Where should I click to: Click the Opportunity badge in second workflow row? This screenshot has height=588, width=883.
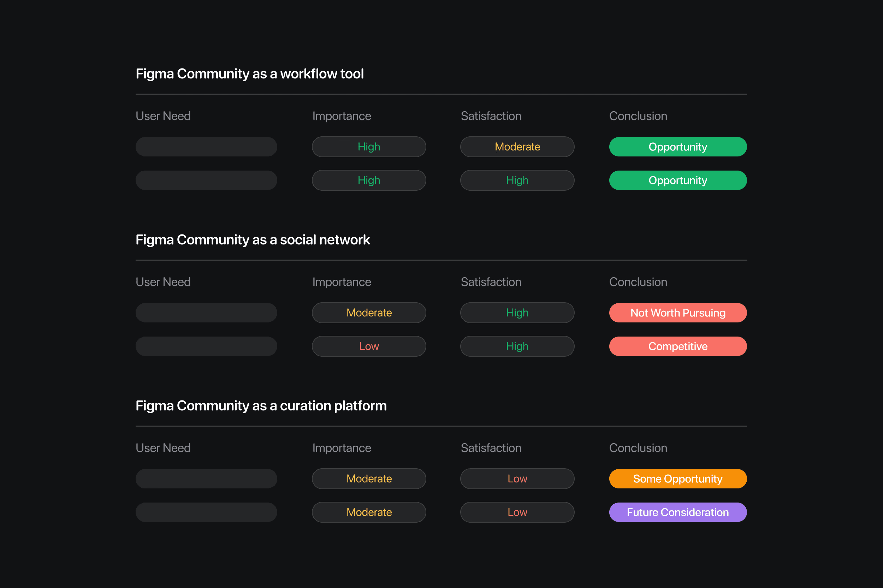[677, 180]
